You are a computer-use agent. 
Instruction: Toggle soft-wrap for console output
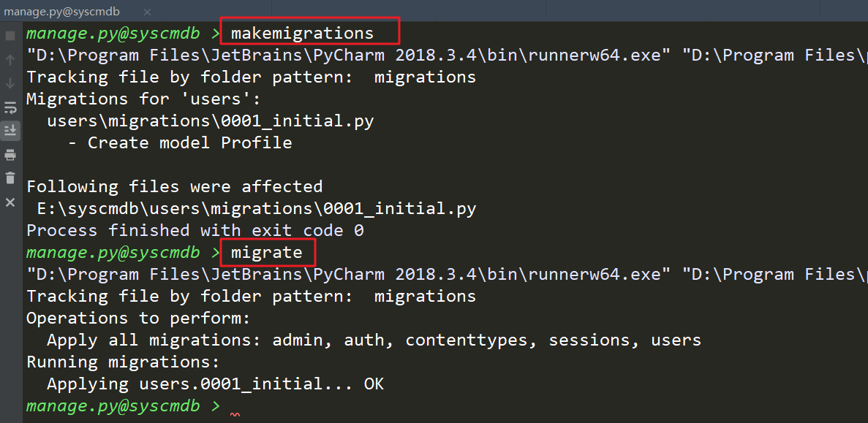[x=10, y=107]
